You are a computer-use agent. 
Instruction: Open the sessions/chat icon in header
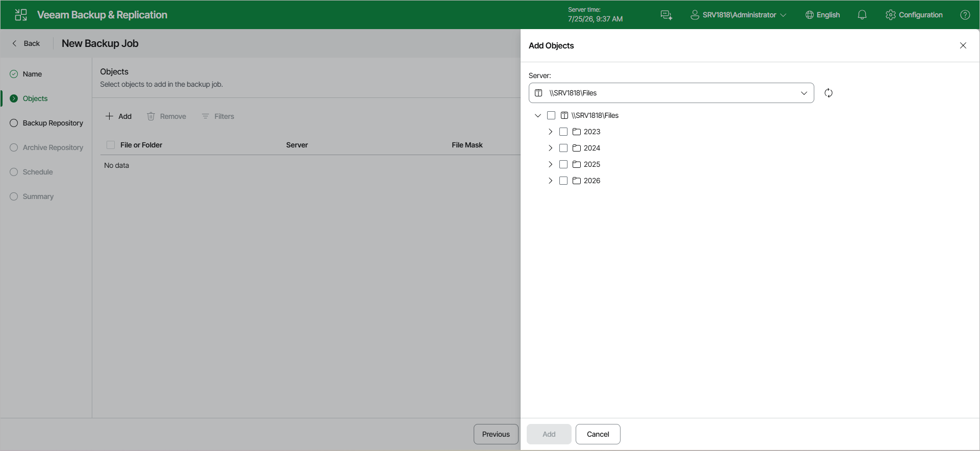pyautogui.click(x=666, y=15)
